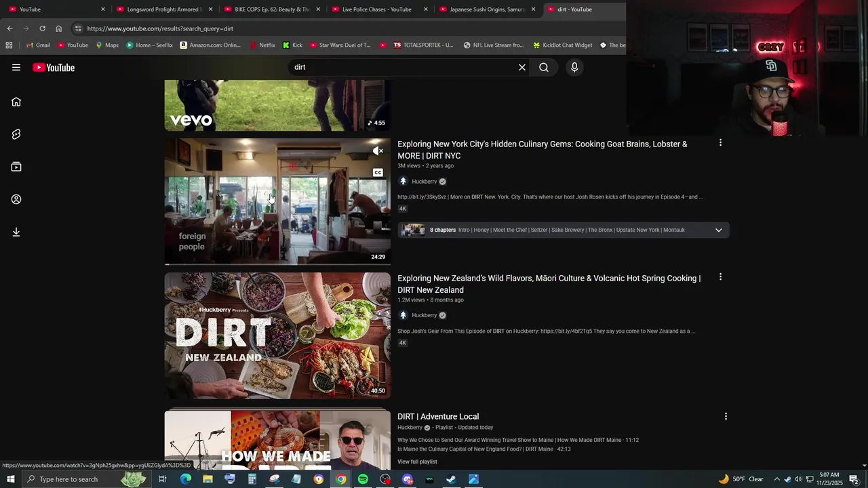Open NFL Live Stream bookmark

tap(494, 45)
